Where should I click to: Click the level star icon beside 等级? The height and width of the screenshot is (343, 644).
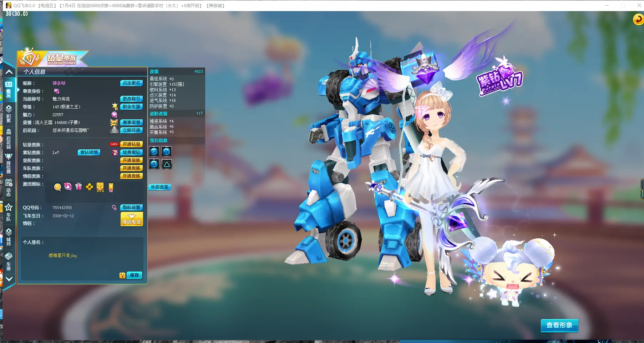tap(115, 106)
